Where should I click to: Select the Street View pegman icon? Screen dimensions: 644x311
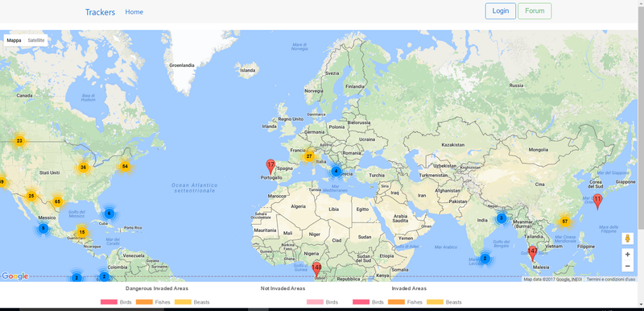[x=627, y=238]
